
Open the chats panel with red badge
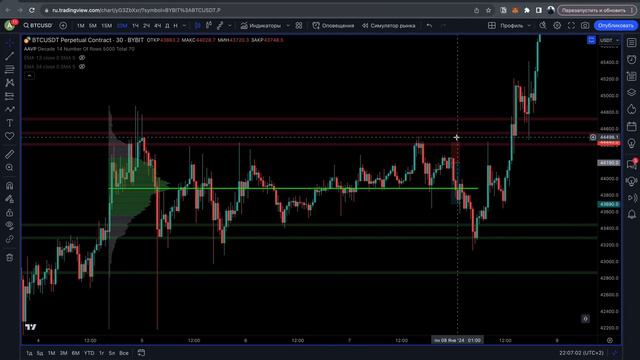pyautogui.click(x=631, y=164)
